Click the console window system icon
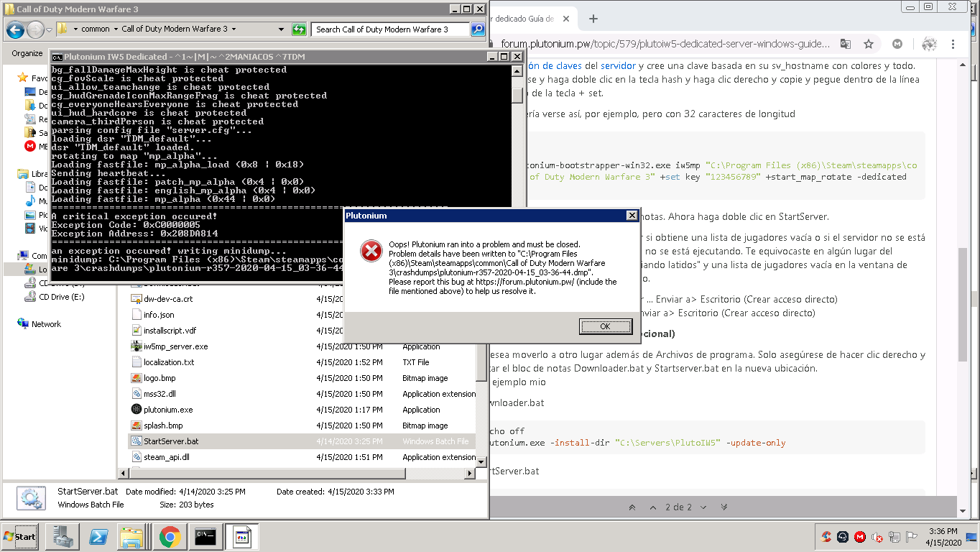The height and width of the screenshot is (552, 980). point(57,57)
